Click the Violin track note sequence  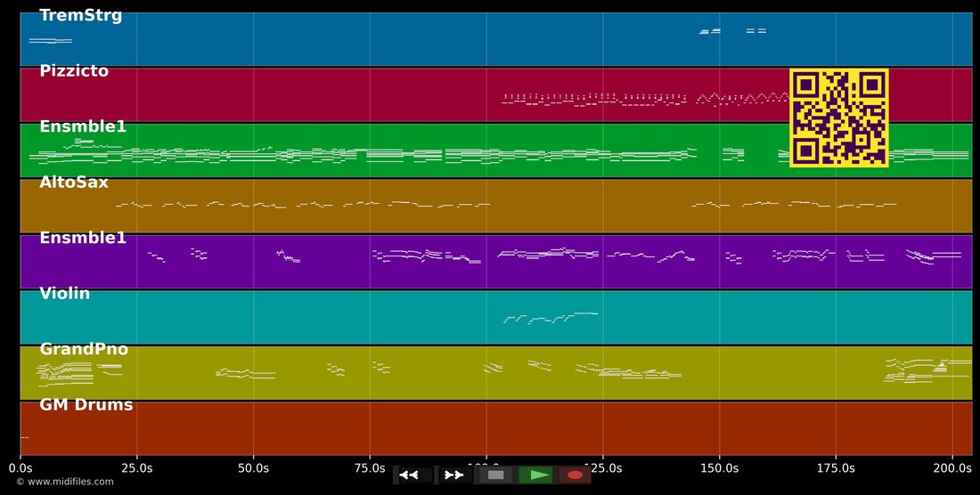tap(551, 318)
